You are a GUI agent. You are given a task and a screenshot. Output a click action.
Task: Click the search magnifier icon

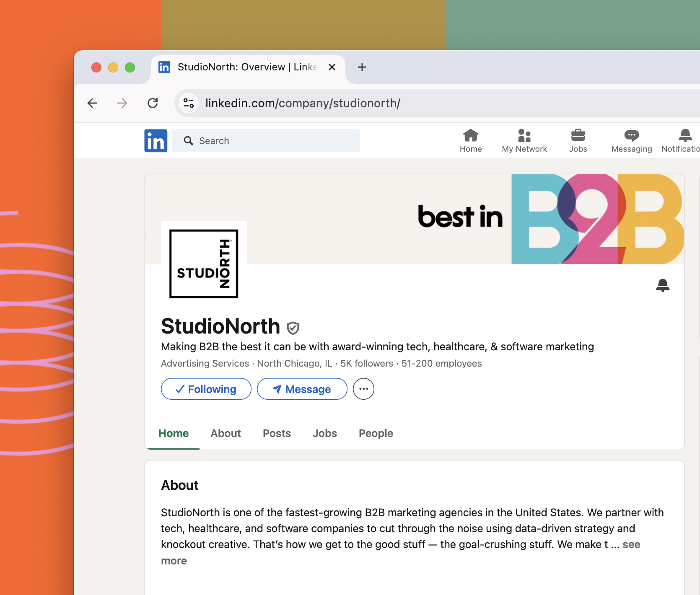coord(189,141)
